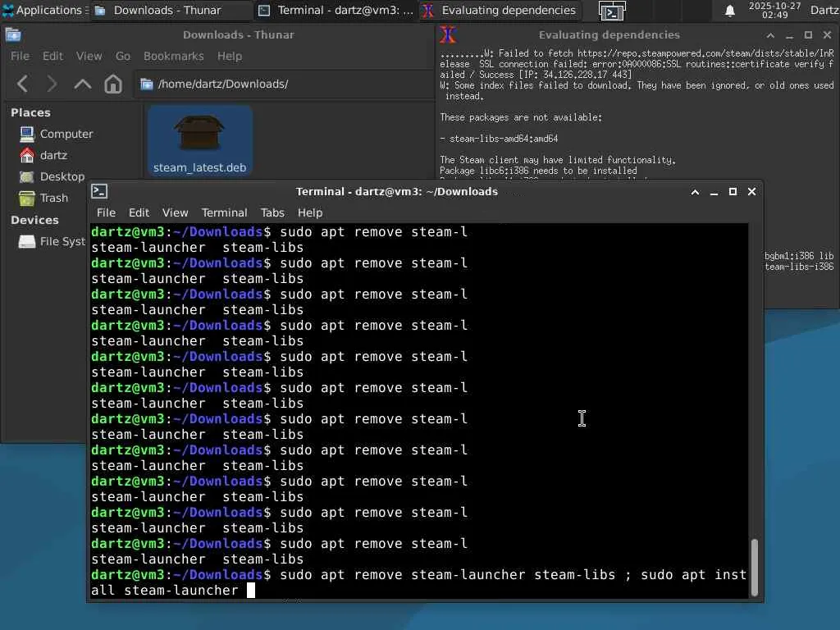Click the Trash bin icon in sidebar

click(x=27, y=199)
